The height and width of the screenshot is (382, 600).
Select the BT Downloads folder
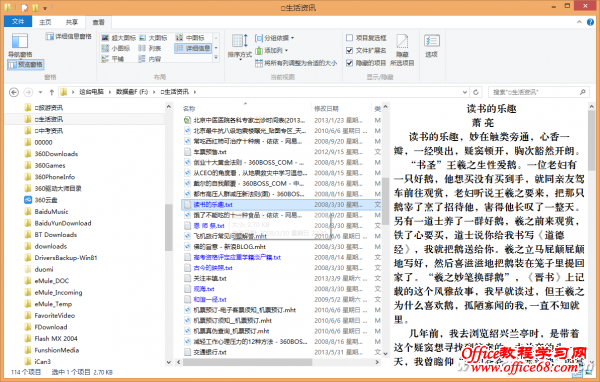tap(55, 235)
